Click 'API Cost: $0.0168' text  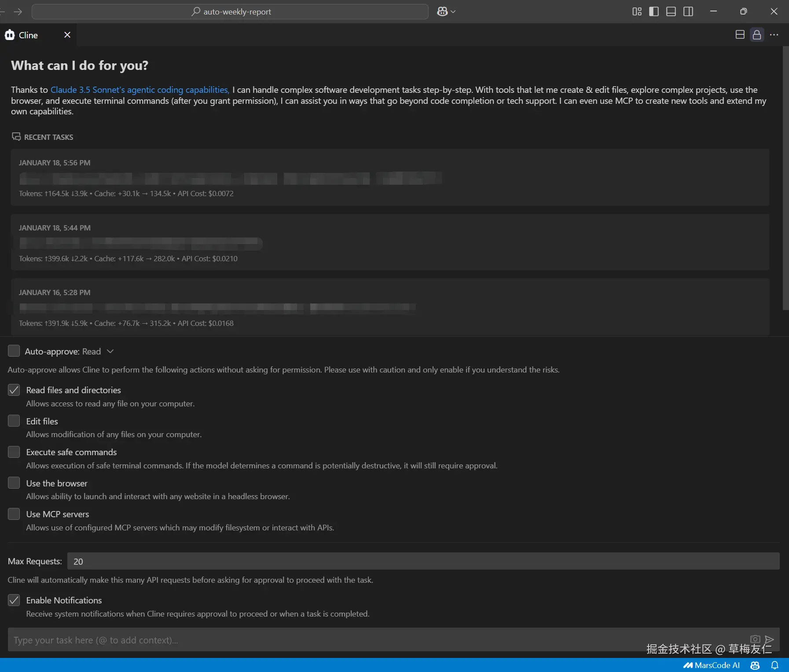click(206, 323)
